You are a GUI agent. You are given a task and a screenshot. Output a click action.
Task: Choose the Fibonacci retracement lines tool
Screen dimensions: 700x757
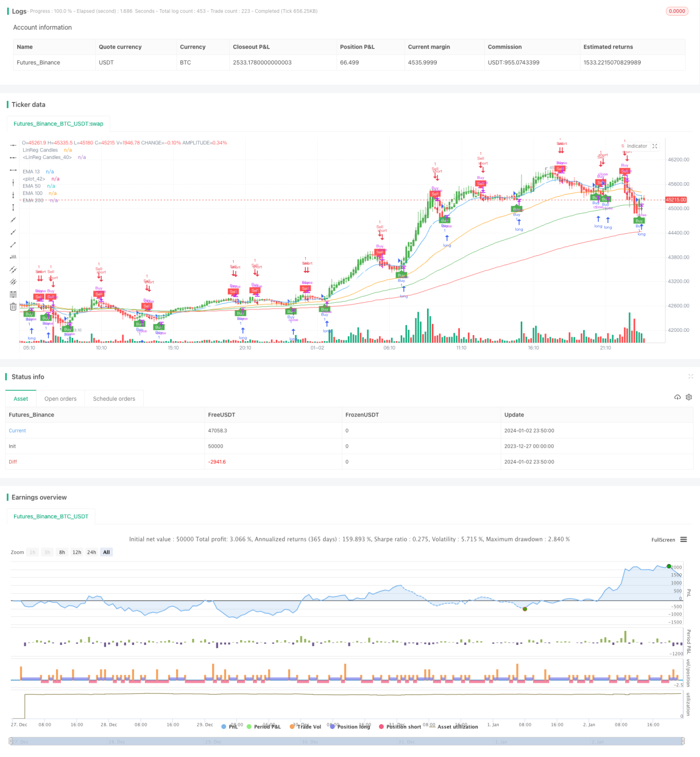pyautogui.click(x=13, y=294)
